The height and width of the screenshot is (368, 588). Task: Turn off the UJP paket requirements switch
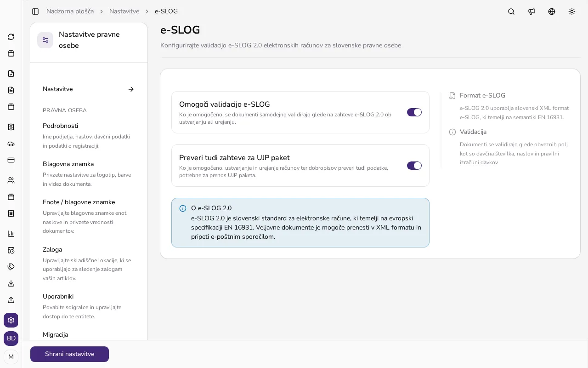pos(414,166)
